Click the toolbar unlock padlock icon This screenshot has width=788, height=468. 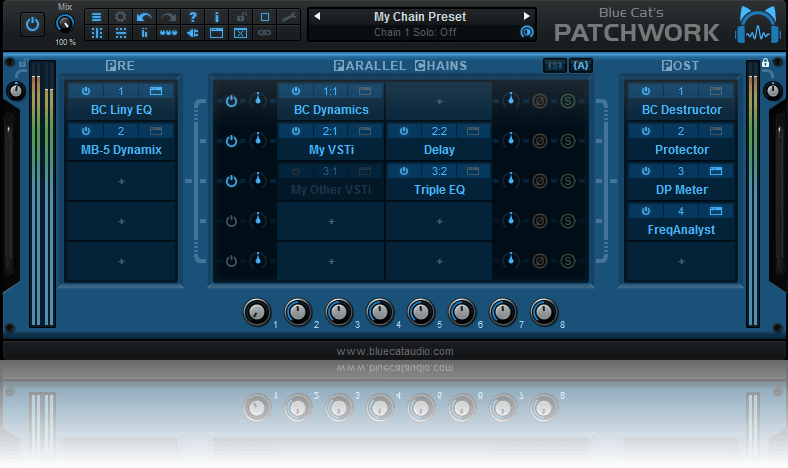click(x=241, y=17)
